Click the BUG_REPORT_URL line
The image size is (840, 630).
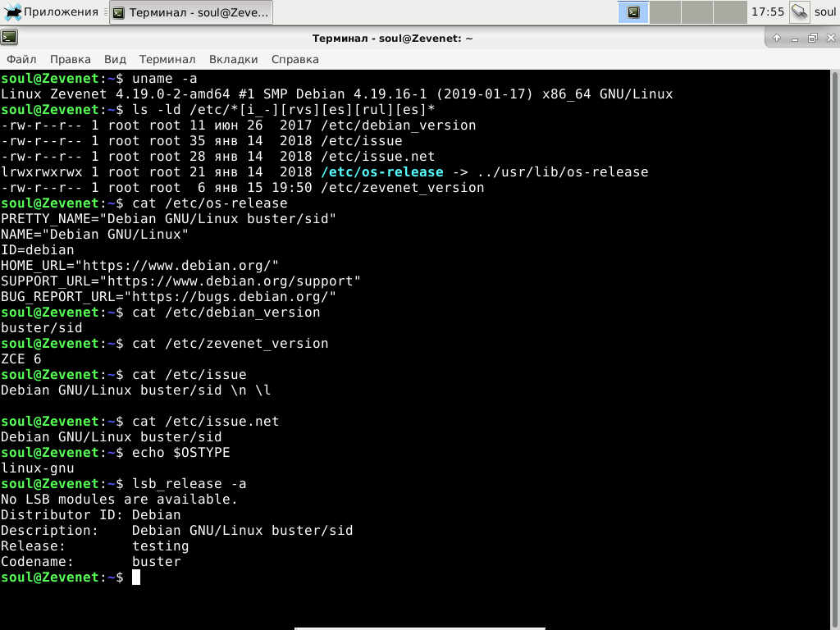coord(168,297)
